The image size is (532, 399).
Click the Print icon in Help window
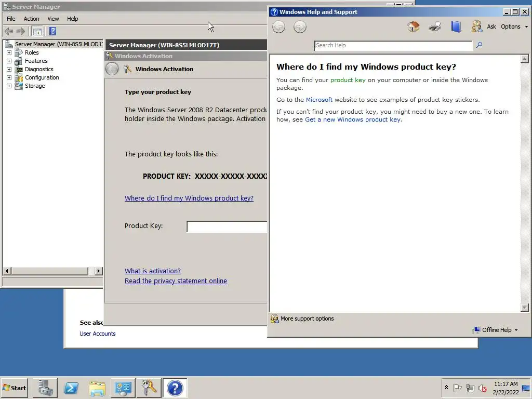435,26
